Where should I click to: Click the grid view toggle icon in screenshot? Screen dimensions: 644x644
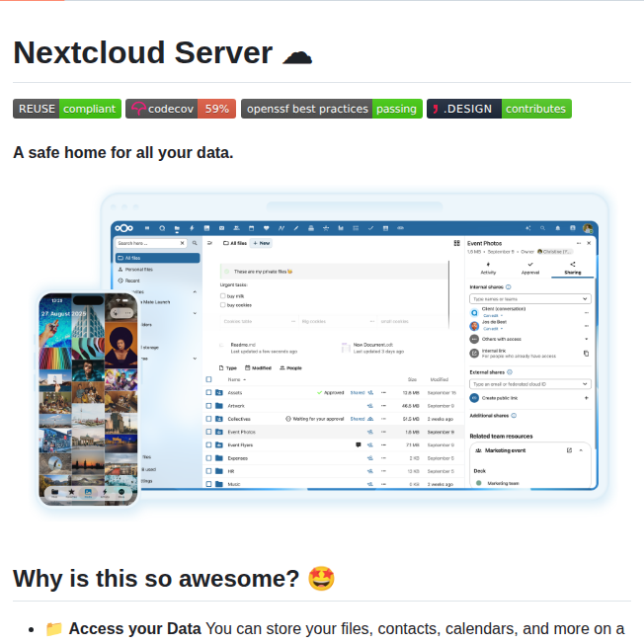point(456,243)
